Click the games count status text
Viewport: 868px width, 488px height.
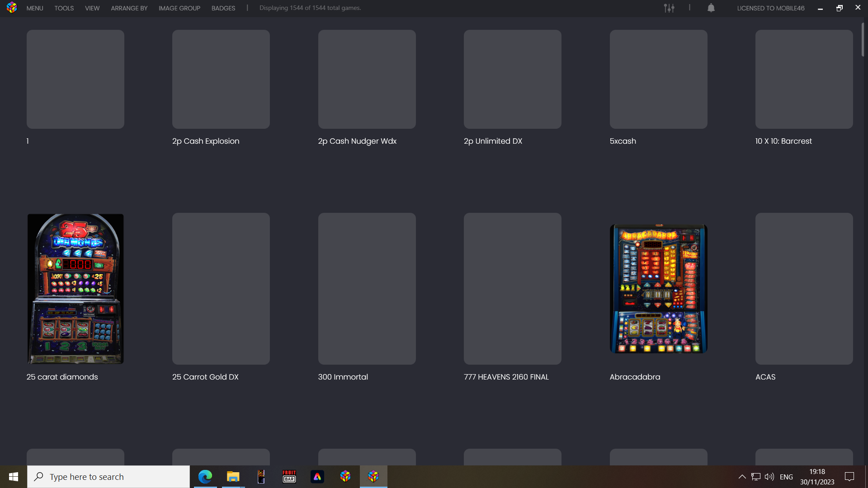310,8
